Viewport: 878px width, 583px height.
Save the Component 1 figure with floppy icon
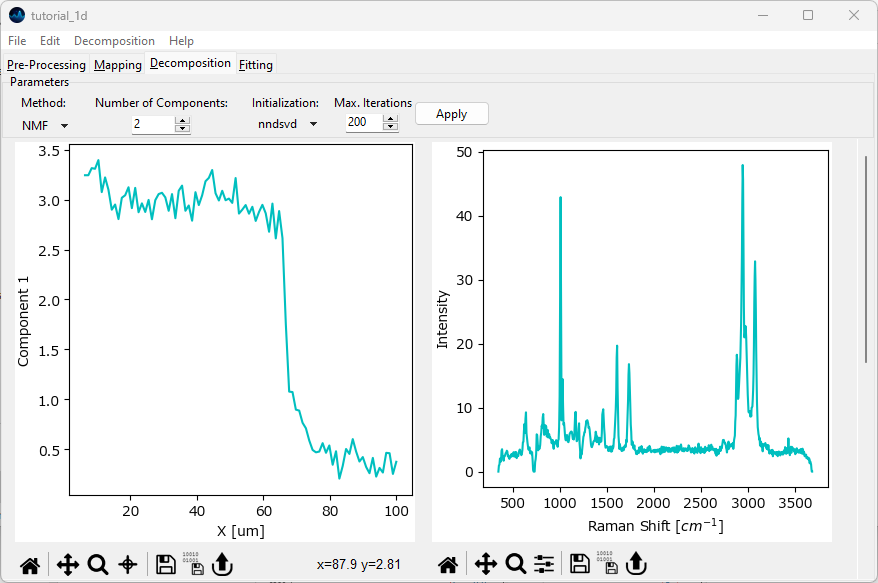pyautogui.click(x=166, y=565)
